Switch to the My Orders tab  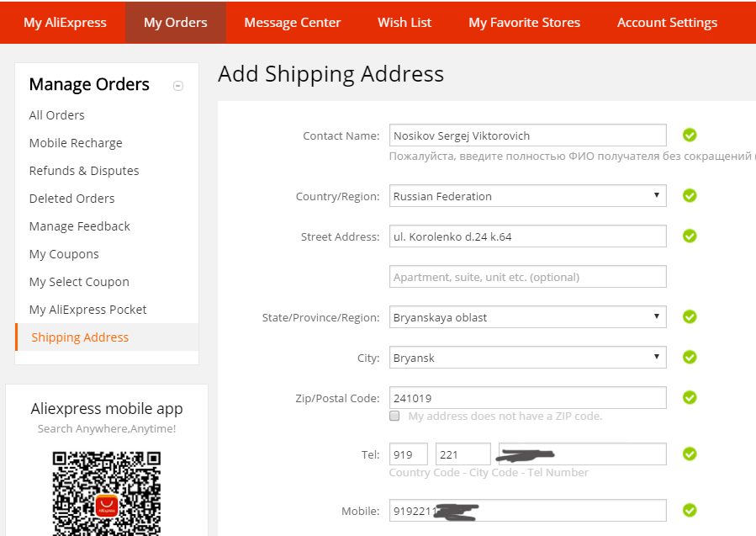tap(176, 22)
